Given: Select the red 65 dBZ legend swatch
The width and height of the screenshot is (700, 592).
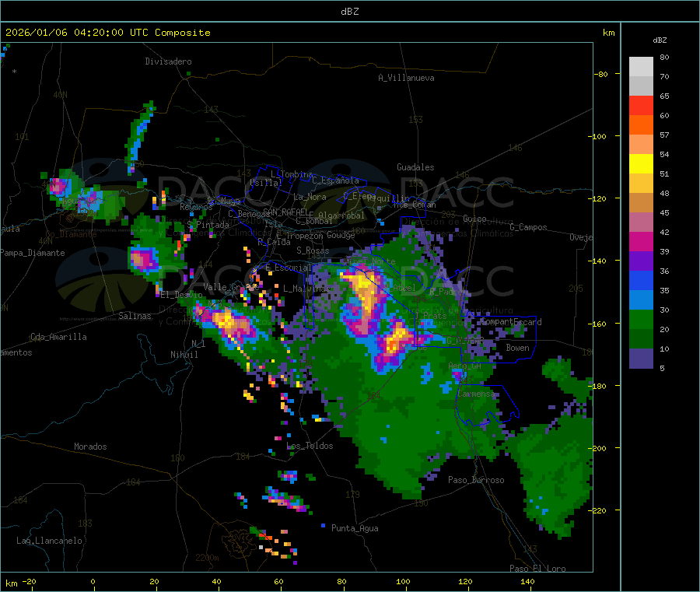Looking at the screenshot, I should 641,105.
